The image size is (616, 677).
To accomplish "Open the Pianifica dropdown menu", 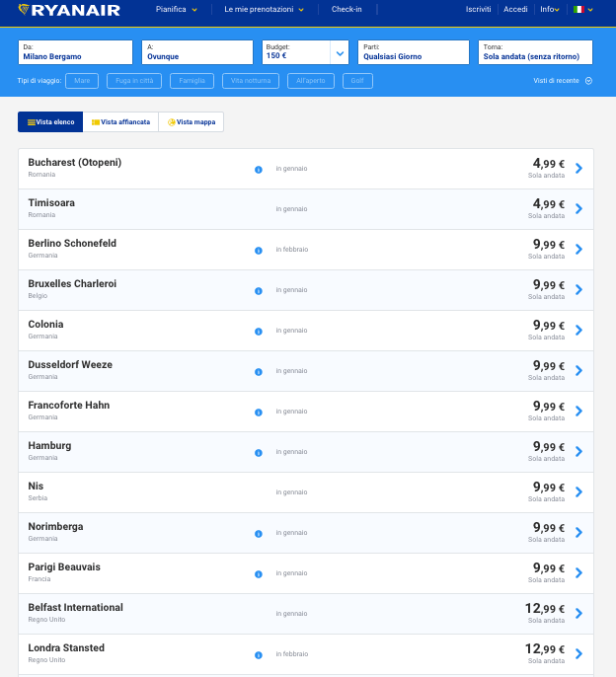I will point(176,10).
